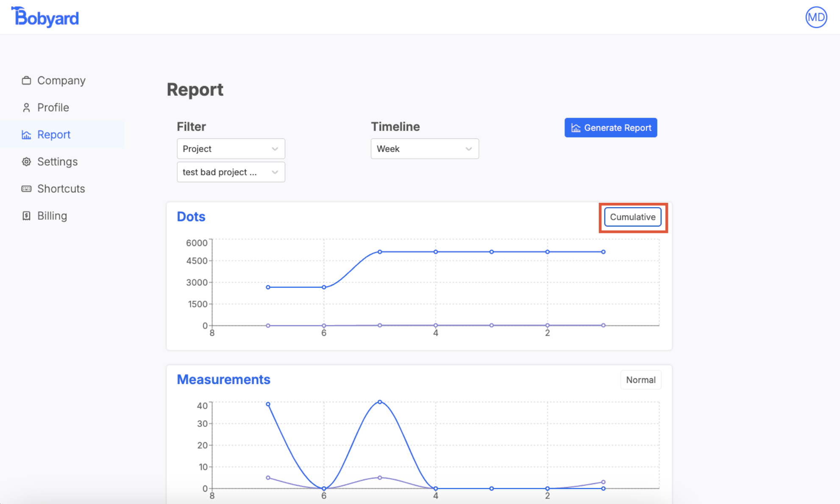Toggle the Dots chart Cumulative mode
The width and height of the screenshot is (840, 504).
tap(632, 217)
